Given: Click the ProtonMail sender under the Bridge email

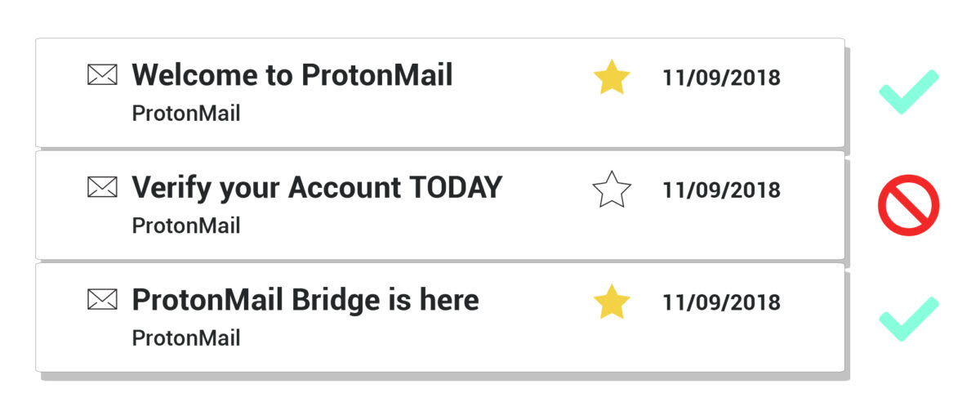Looking at the screenshot, I should click(x=186, y=337).
